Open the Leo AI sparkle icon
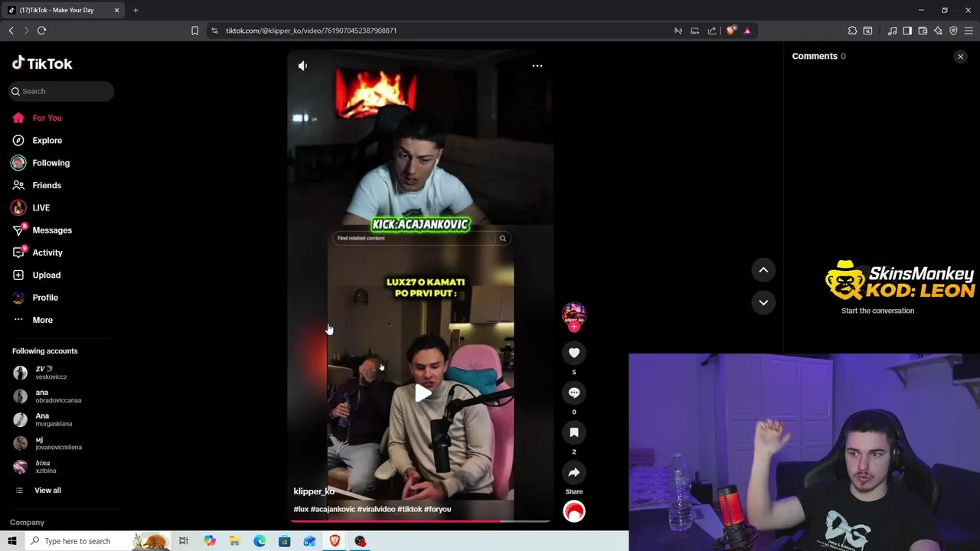 tap(938, 31)
